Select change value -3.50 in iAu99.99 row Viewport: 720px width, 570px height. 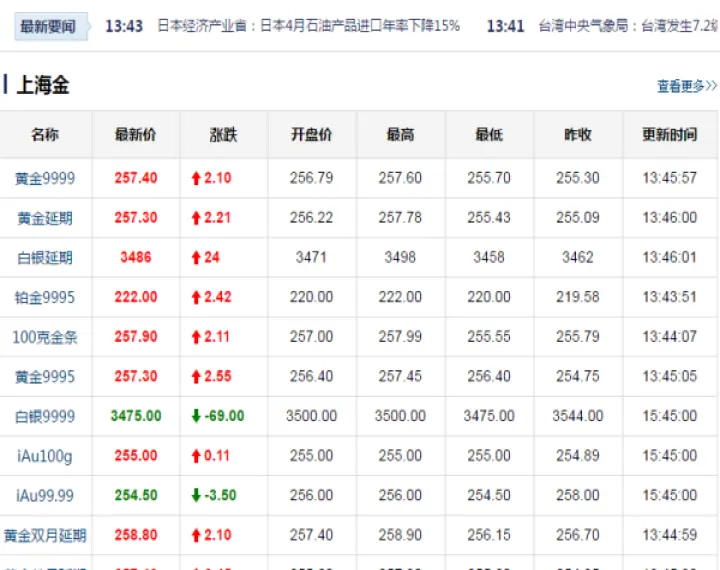[x=220, y=495]
